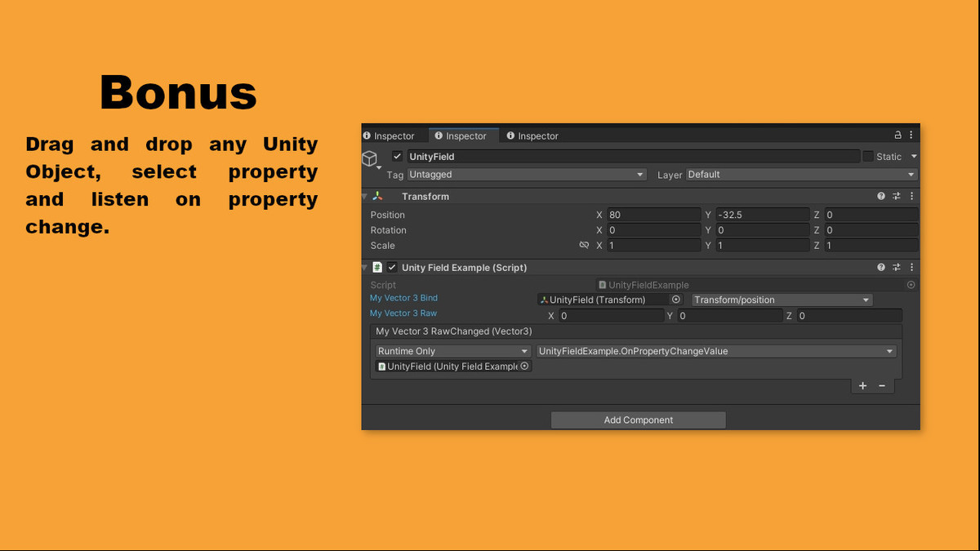The height and width of the screenshot is (551, 980).
Task: Click My Vector 3 Raw Z field
Action: tap(849, 316)
